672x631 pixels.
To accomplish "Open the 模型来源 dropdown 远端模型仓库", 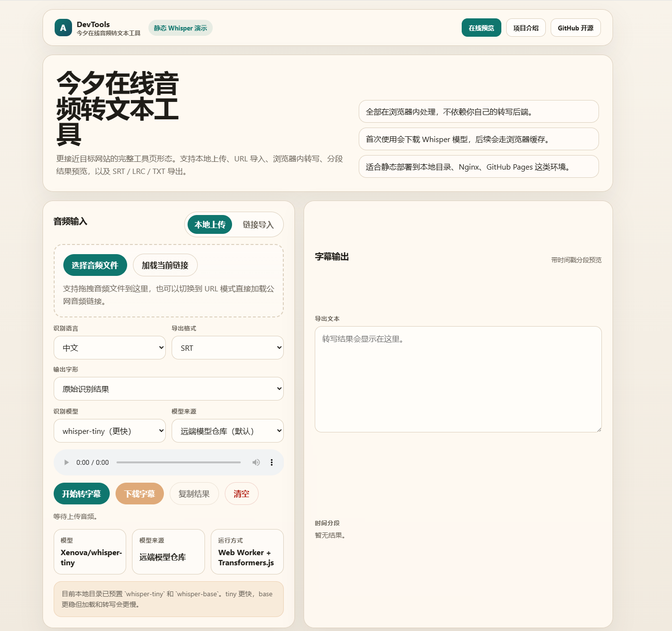I will (228, 431).
